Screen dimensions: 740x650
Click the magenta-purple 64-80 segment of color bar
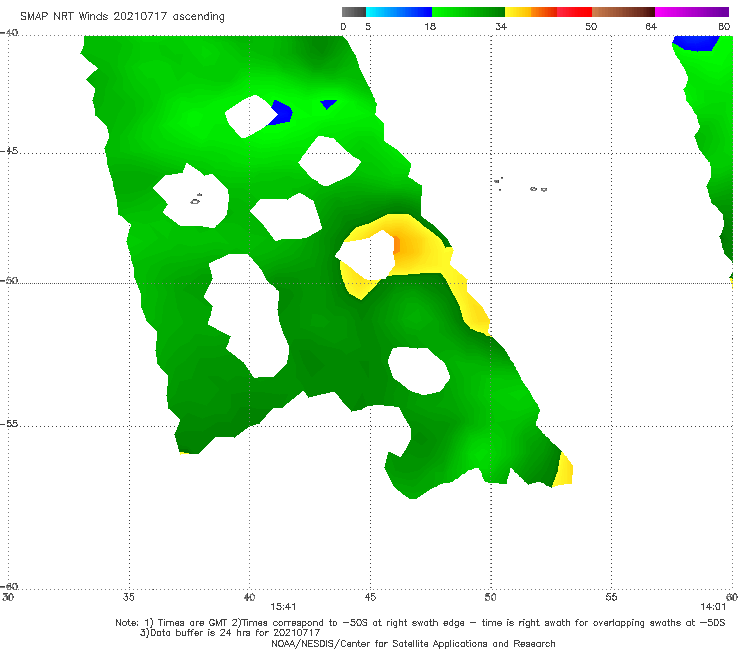pos(692,12)
